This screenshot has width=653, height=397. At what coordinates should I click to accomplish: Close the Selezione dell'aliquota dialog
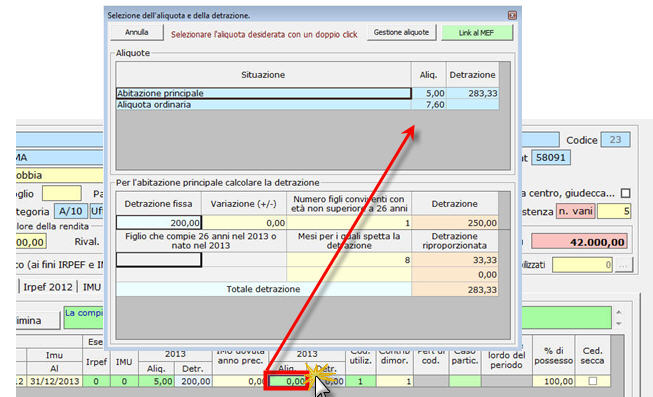[x=512, y=15]
